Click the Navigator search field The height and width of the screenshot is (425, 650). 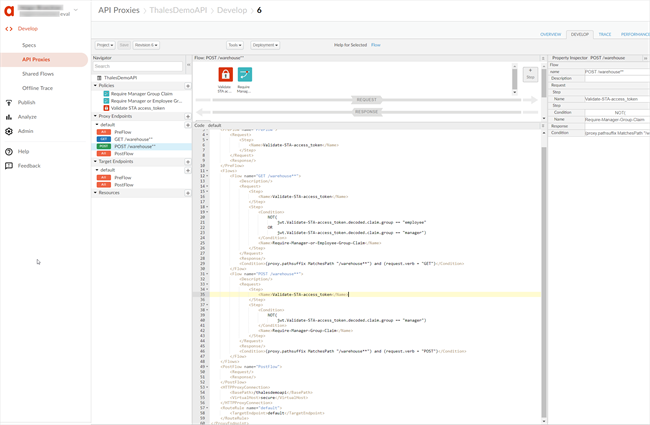click(x=139, y=66)
